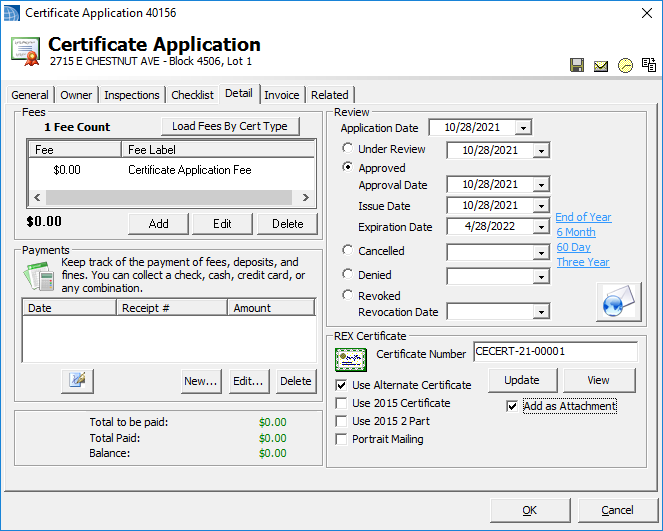This screenshot has width=663, height=531.
Task: Click the New... payment button
Action: (201, 381)
